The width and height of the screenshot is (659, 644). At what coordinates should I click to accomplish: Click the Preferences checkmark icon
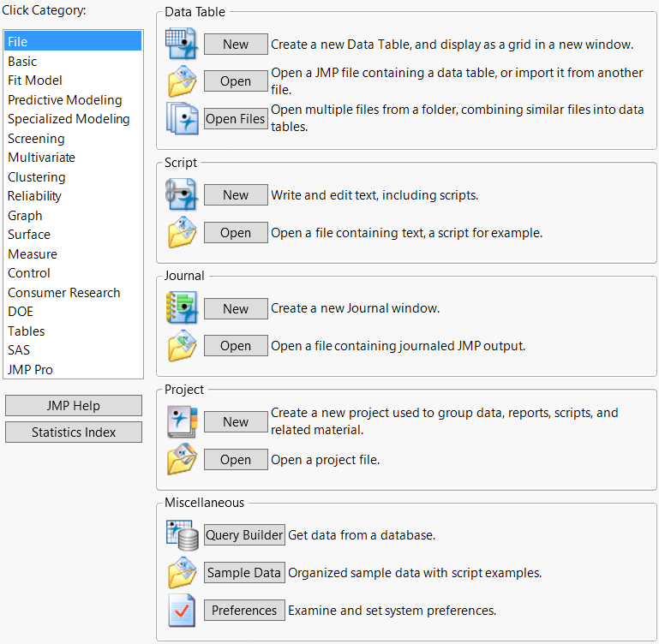coord(182,611)
